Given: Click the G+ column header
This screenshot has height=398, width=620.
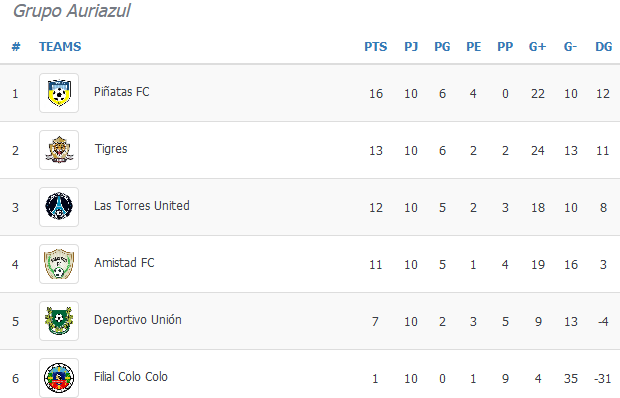Looking at the screenshot, I should 537,47.
